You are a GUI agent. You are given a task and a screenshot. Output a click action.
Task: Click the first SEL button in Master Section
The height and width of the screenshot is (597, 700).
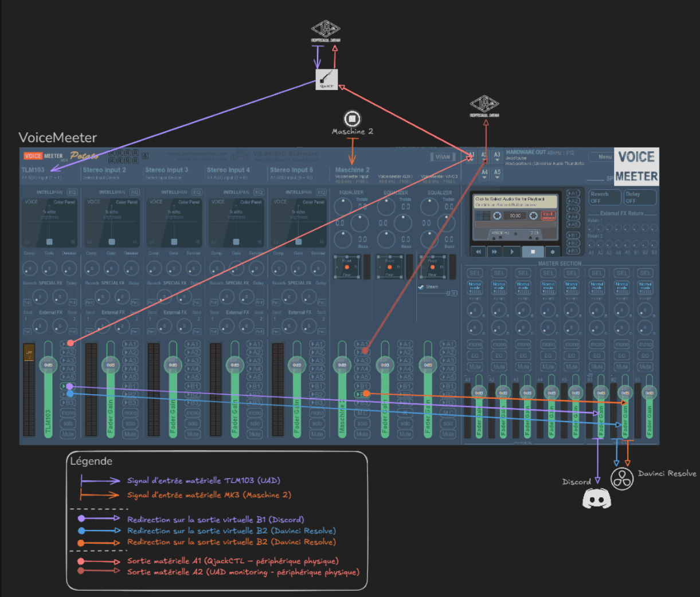click(475, 273)
